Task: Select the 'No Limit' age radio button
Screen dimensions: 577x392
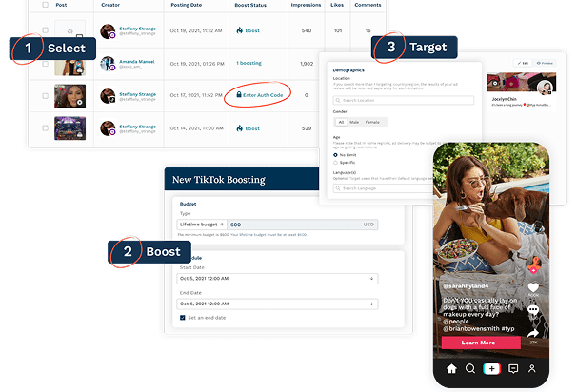Action: tap(335, 154)
